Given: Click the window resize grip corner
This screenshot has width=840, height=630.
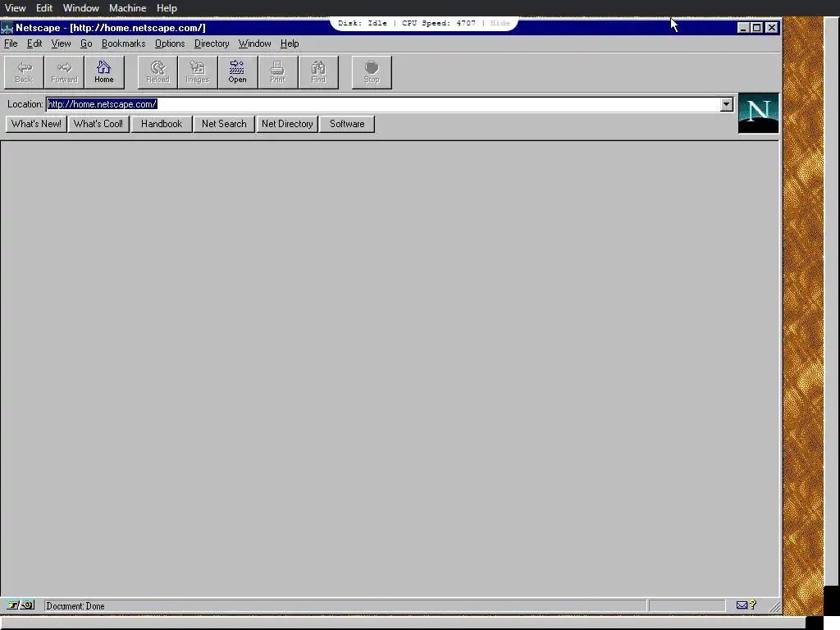Looking at the screenshot, I should [774, 606].
